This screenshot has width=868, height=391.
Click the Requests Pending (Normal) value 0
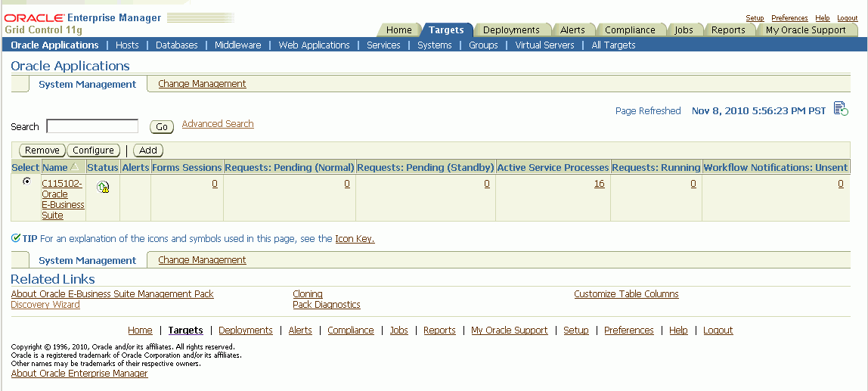pyautogui.click(x=347, y=184)
